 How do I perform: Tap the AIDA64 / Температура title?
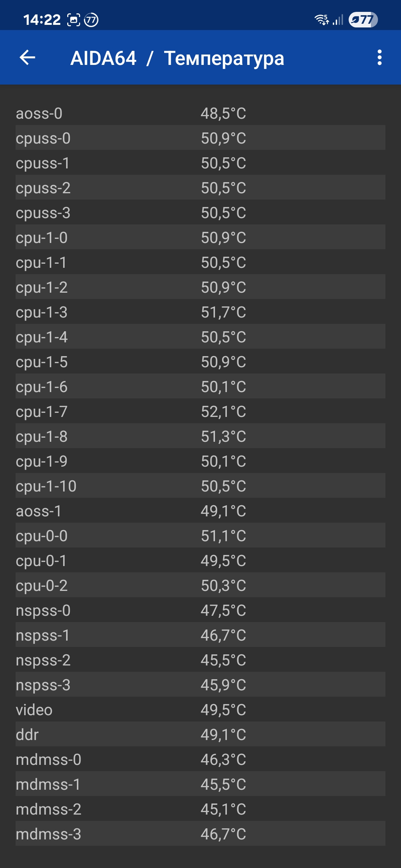[x=177, y=58]
